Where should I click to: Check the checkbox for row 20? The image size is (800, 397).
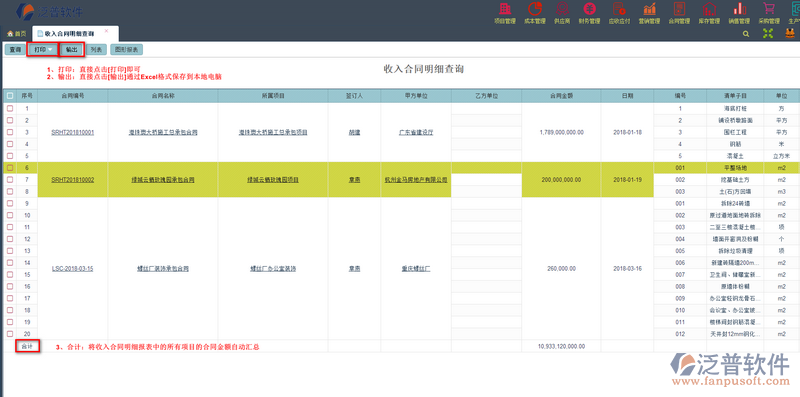(x=10, y=334)
